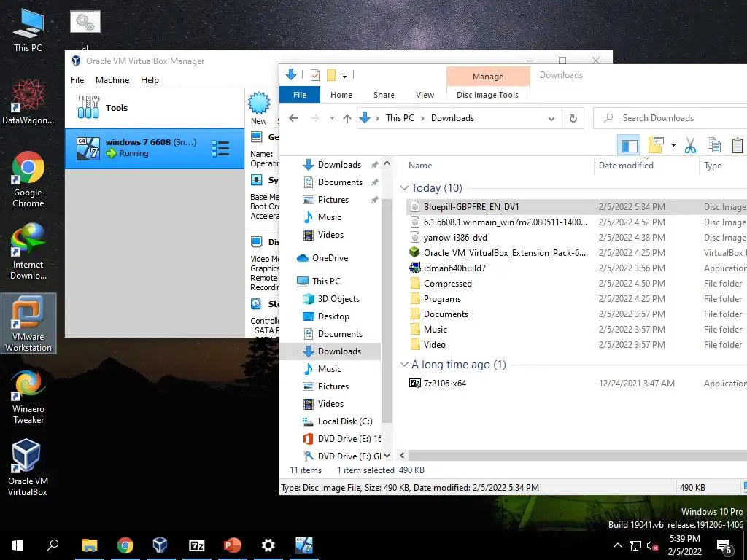Open DataWagon desktop shortcut
Viewport: 747px width, 560px height.
(28, 101)
